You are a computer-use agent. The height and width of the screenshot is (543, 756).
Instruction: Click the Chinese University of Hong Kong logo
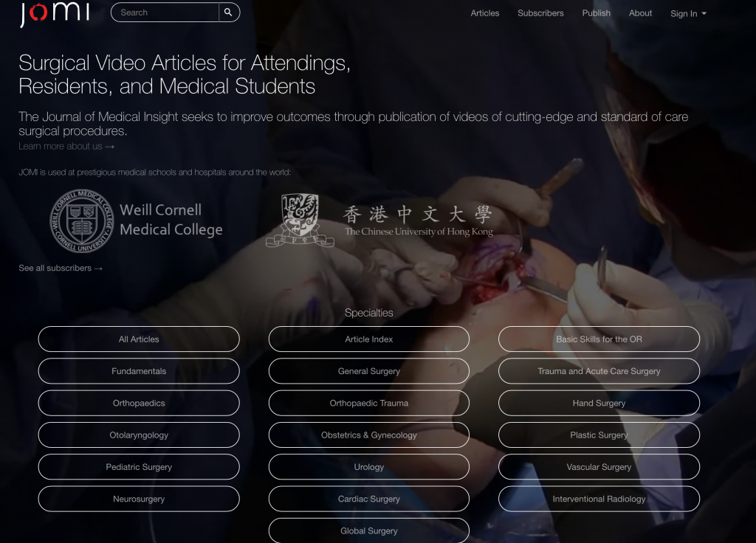click(x=379, y=220)
